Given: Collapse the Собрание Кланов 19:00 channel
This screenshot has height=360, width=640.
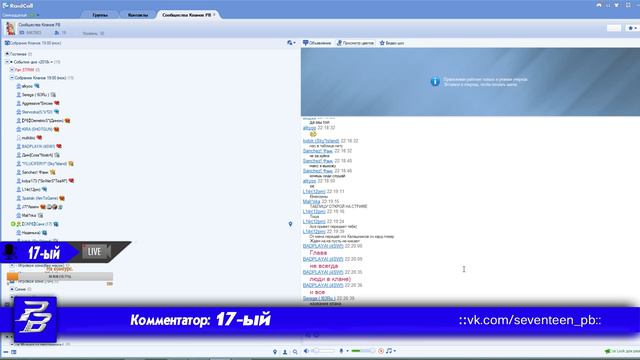Looking at the screenshot, I should [x=12, y=78].
